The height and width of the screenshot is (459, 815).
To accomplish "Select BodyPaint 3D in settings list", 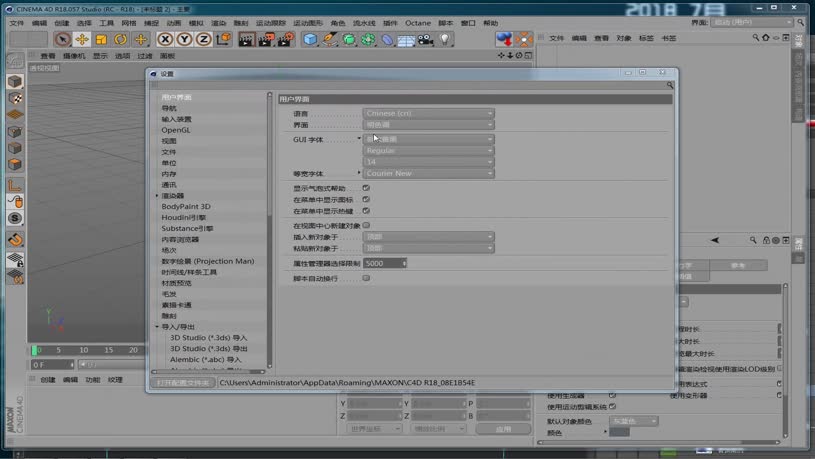I will [x=186, y=206].
